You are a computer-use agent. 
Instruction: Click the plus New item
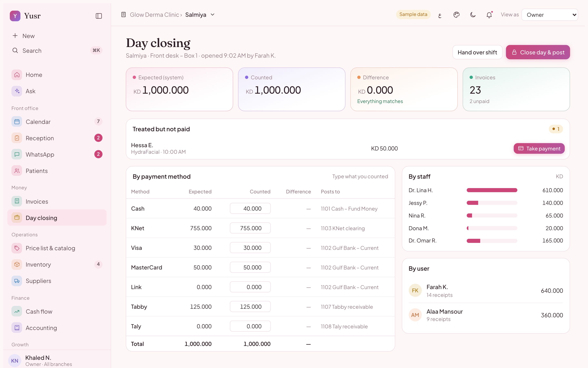click(57, 36)
